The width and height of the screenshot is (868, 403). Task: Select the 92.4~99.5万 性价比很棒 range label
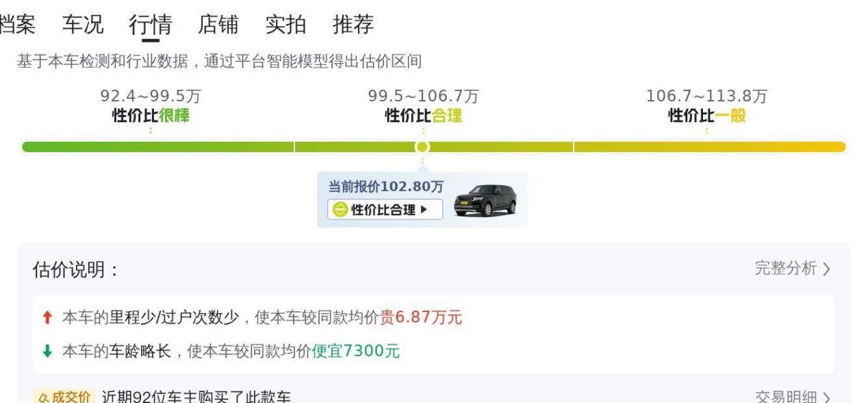(x=151, y=106)
